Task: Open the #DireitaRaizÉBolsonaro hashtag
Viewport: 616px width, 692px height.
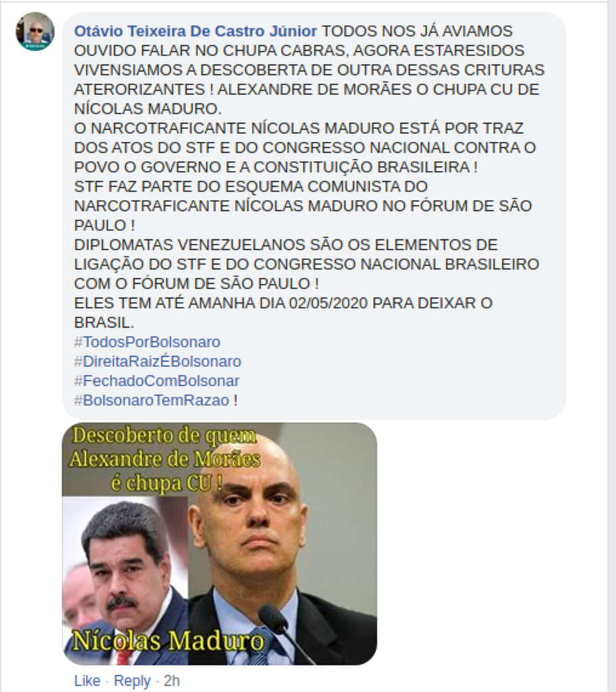Action: (157, 362)
